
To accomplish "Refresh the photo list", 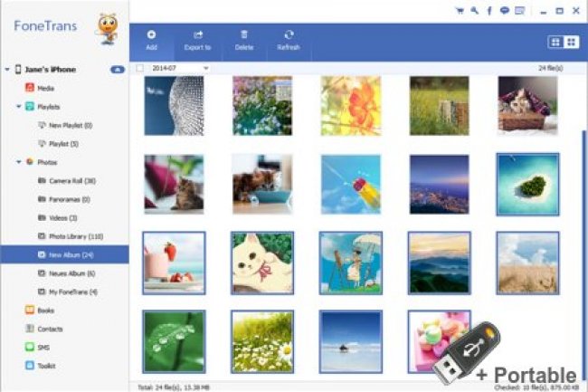I will [289, 40].
